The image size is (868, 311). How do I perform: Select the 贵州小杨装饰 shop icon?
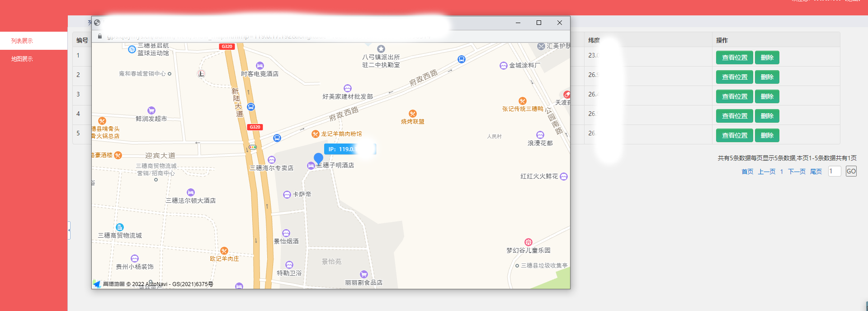[135, 258]
